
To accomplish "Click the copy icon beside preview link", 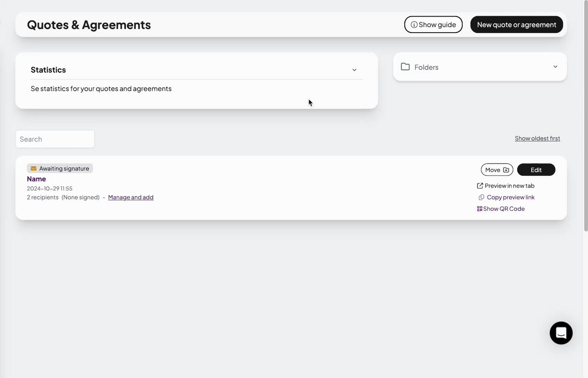I will click(x=481, y=197).
